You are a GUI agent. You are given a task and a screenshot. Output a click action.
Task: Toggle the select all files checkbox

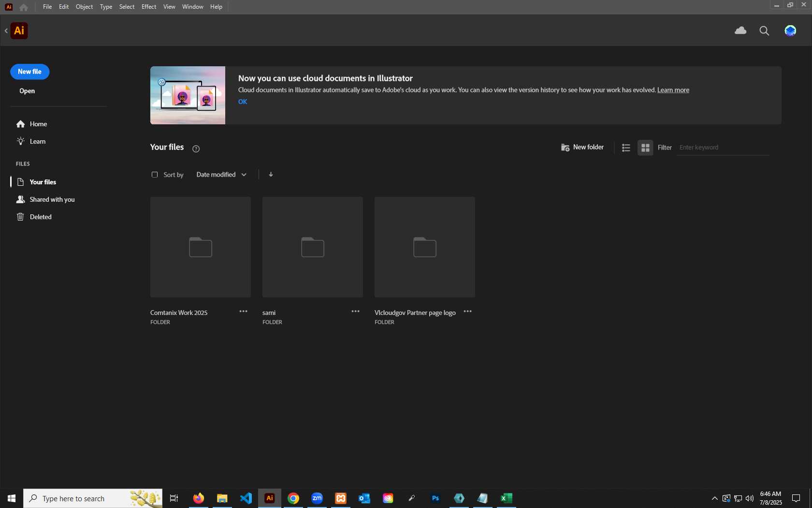coord(155,175)
